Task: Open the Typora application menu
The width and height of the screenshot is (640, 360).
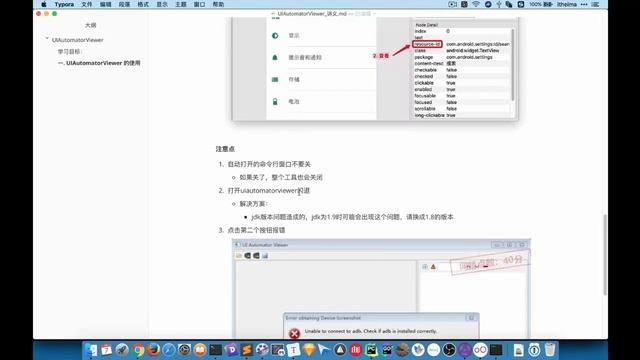Action: [64, 4]
